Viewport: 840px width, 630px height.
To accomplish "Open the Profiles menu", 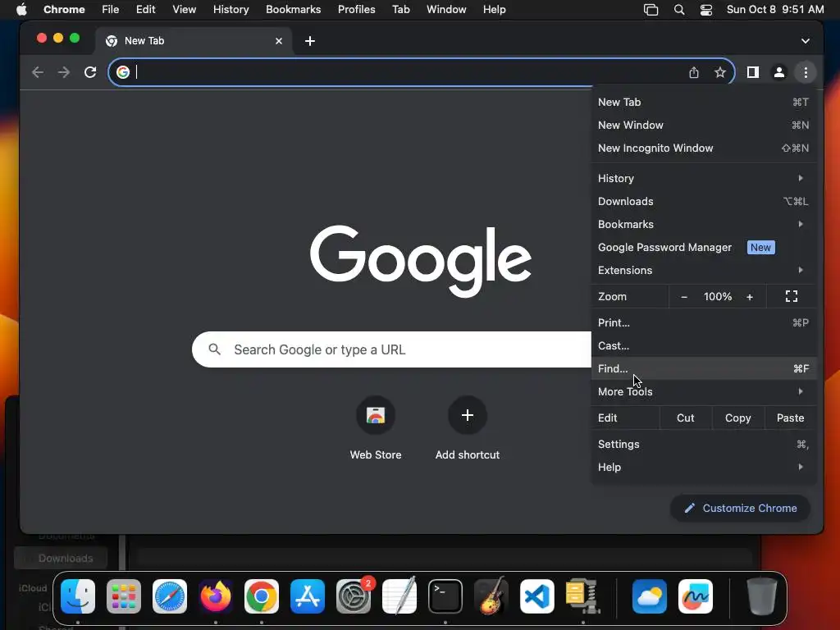I will (x=356, y=10).
